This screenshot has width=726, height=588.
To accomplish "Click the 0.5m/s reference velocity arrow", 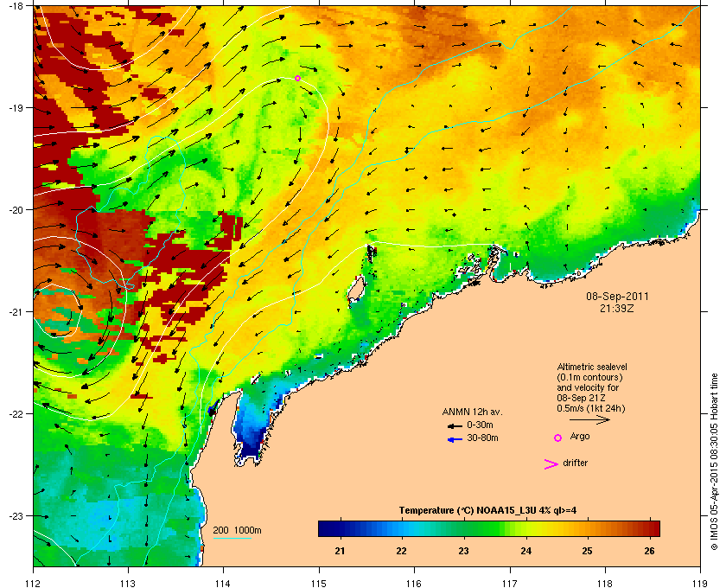I will (x=589, y=419).
